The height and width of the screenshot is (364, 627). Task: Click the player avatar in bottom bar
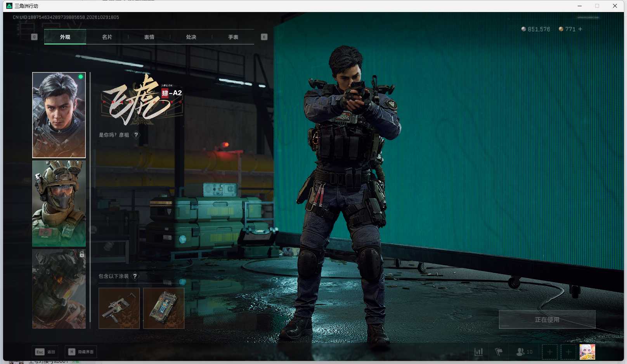587,352
